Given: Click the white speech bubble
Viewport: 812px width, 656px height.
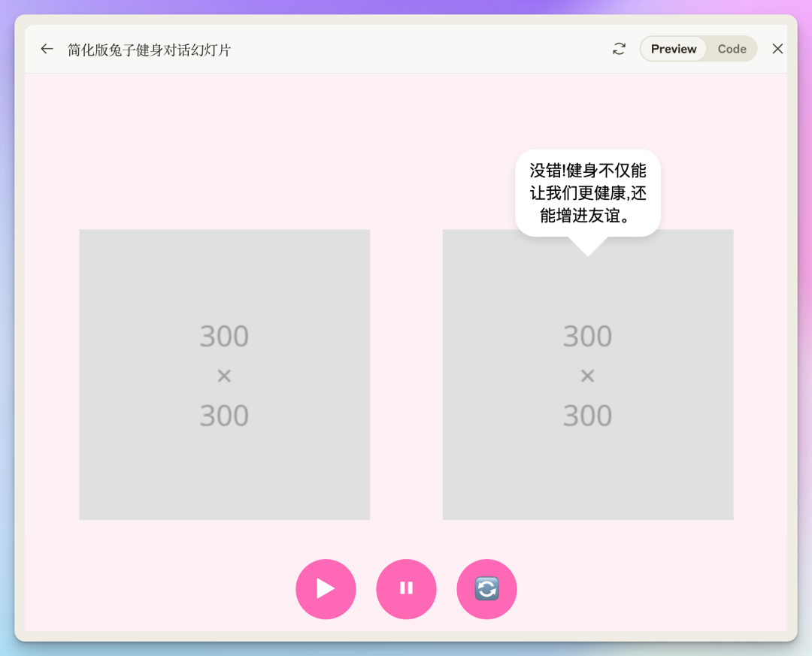Looking at the screenshot, I should pyautogui.click(x=587, y=192).
